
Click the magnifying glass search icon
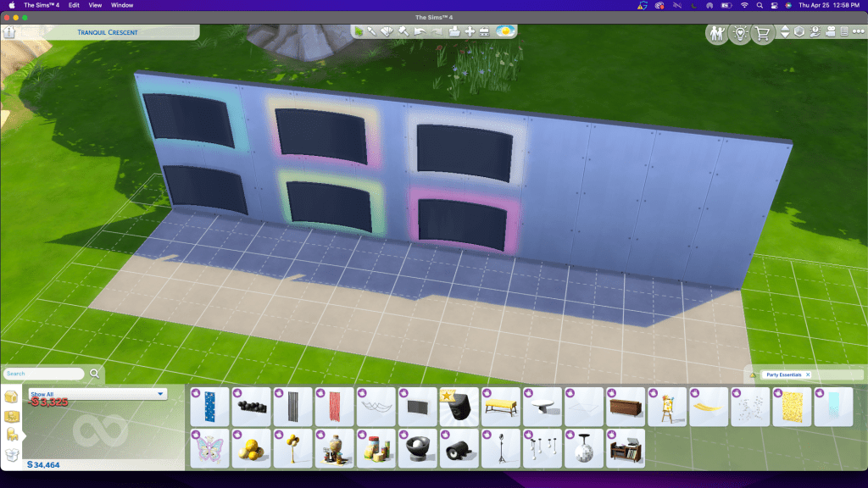95,373
